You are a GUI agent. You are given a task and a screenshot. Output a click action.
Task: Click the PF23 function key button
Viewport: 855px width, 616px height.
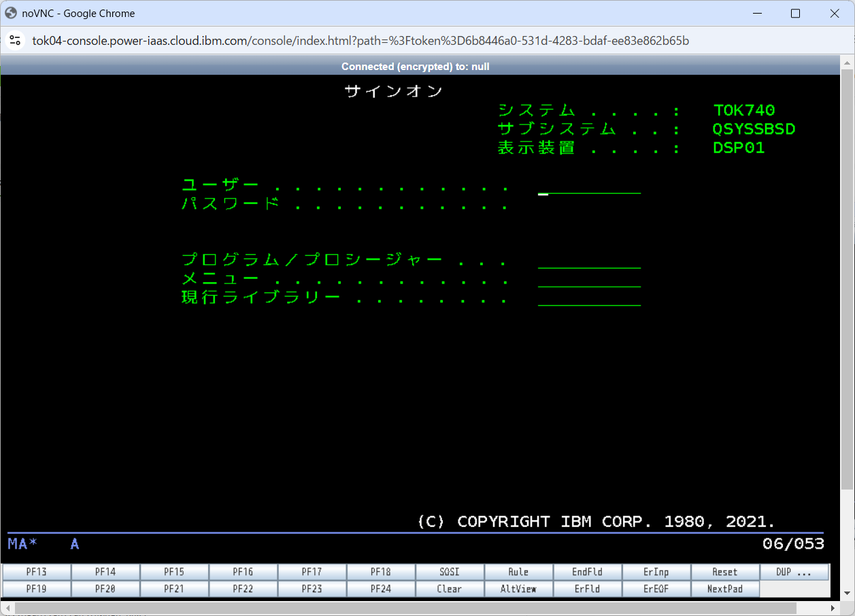coord(312,589)
